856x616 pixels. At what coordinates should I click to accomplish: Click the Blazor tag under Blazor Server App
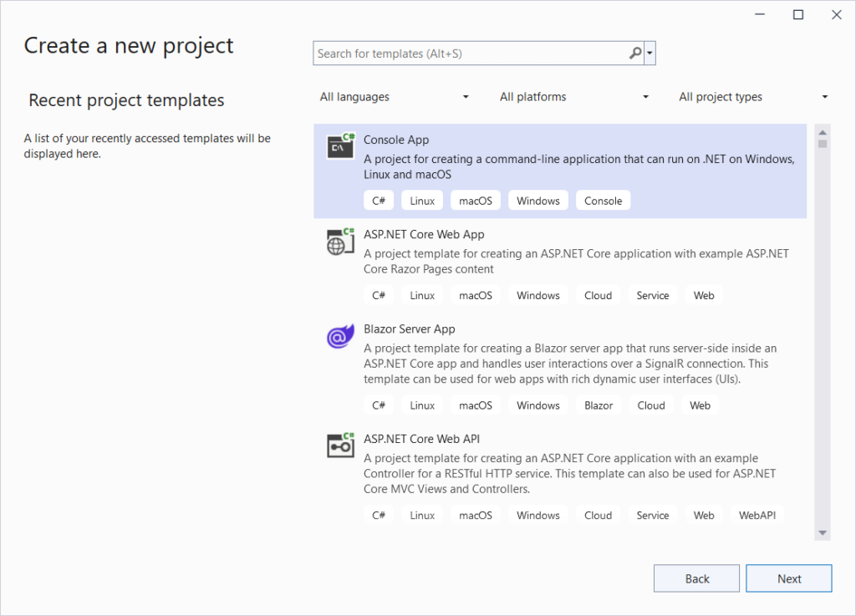tap(599, 405)
